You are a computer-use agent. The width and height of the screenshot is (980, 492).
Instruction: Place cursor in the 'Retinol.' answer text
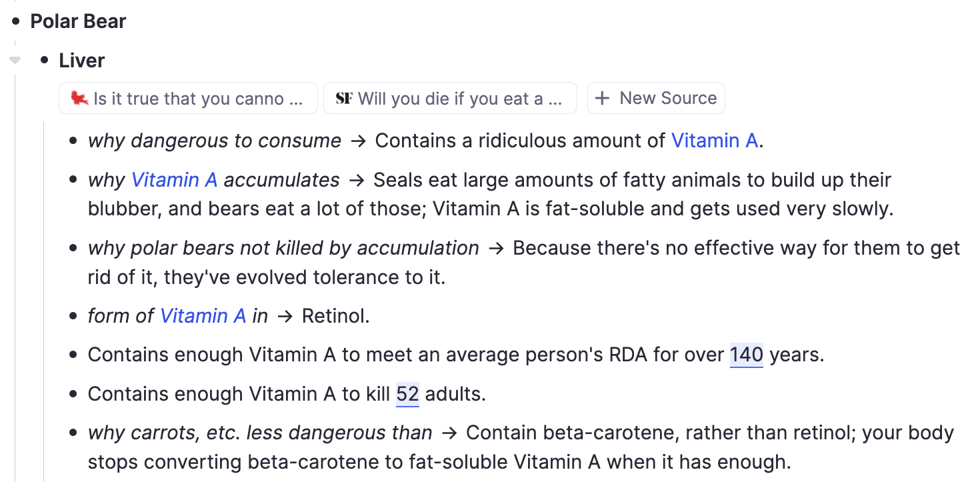point(335,316)
